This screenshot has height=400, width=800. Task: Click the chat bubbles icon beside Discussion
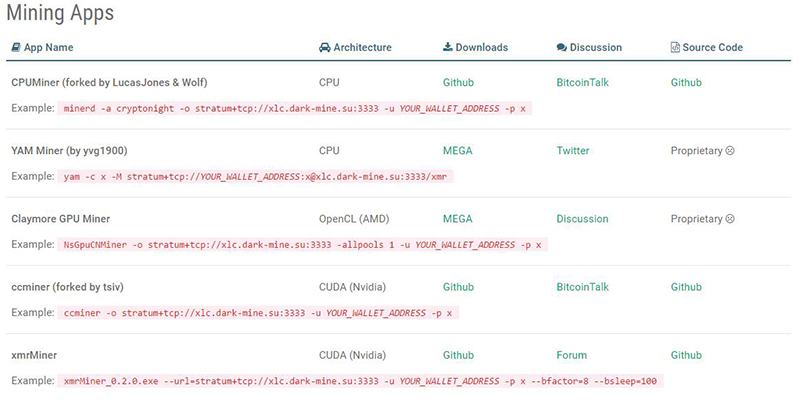[562, 47]
